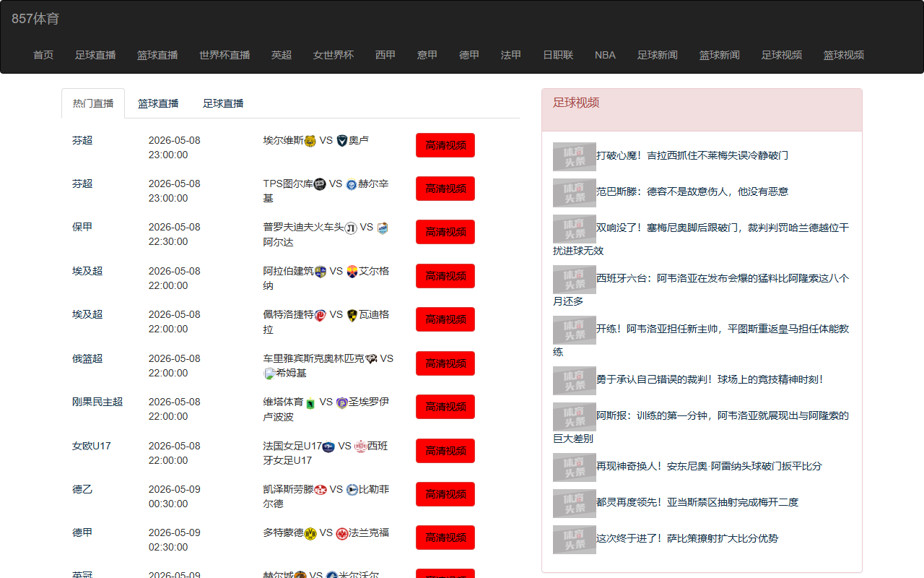Open 德甲 in navigation bar
This screenshot has width=924, height=578.
(469, 55)
